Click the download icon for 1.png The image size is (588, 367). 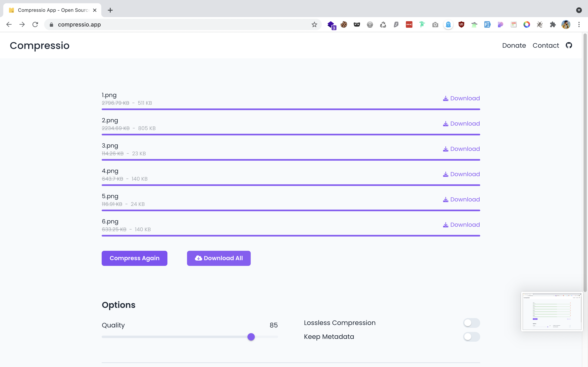pyautogui.click(x=445, y=98)
